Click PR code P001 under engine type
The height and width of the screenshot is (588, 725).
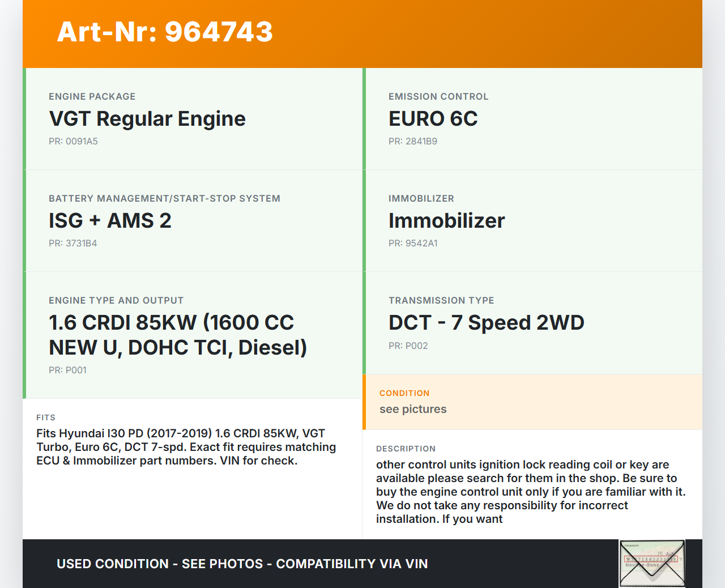tap(67, 370)
